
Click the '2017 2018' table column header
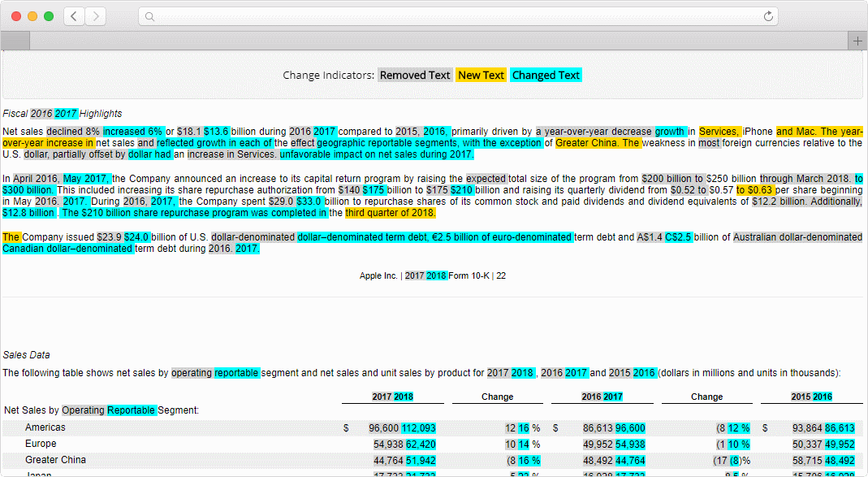(x=392, y=397)
